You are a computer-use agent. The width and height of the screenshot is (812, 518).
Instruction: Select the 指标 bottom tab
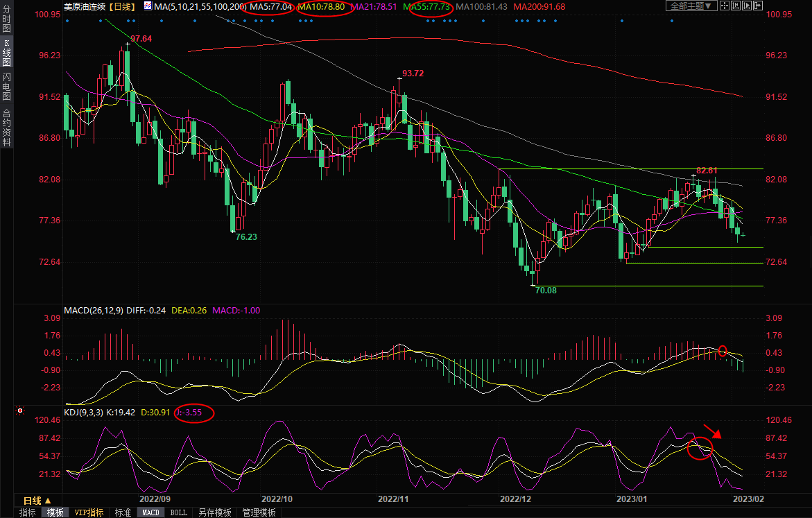[x=28, y=512]
